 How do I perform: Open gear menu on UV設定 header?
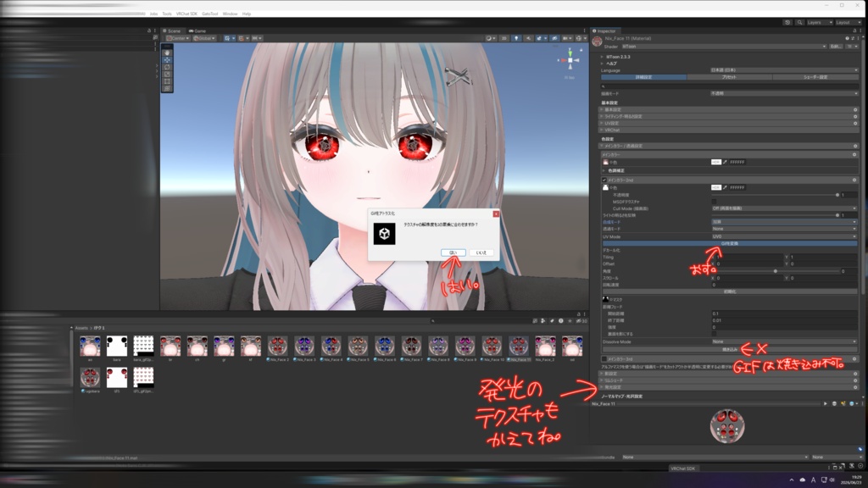(854, 123)
